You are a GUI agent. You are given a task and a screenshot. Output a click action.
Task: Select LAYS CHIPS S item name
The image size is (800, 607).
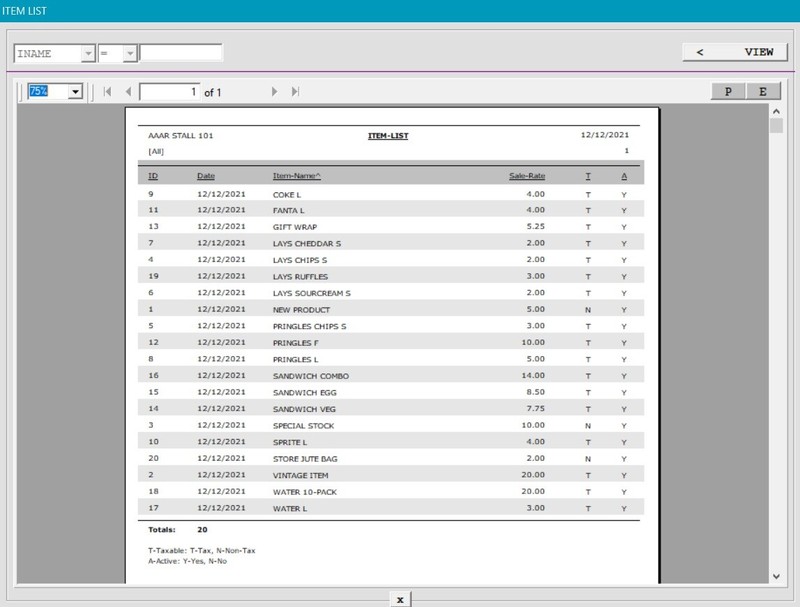(300, 260)
